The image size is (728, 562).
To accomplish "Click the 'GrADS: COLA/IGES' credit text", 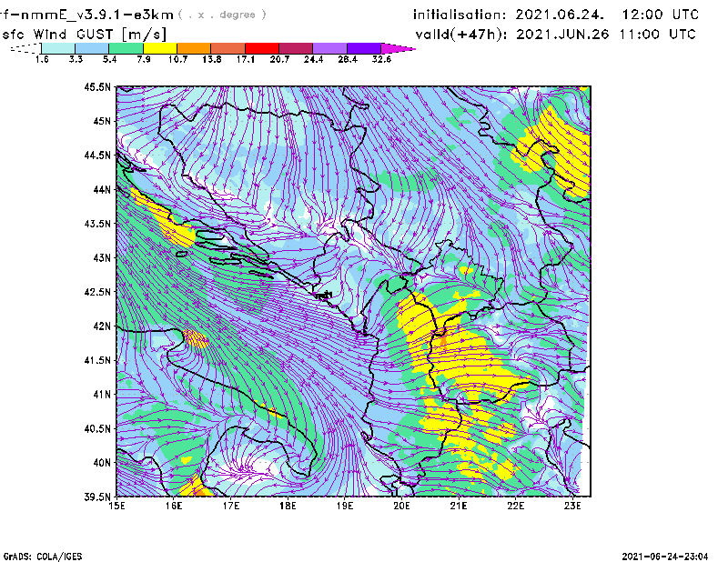I will (43, 557).
